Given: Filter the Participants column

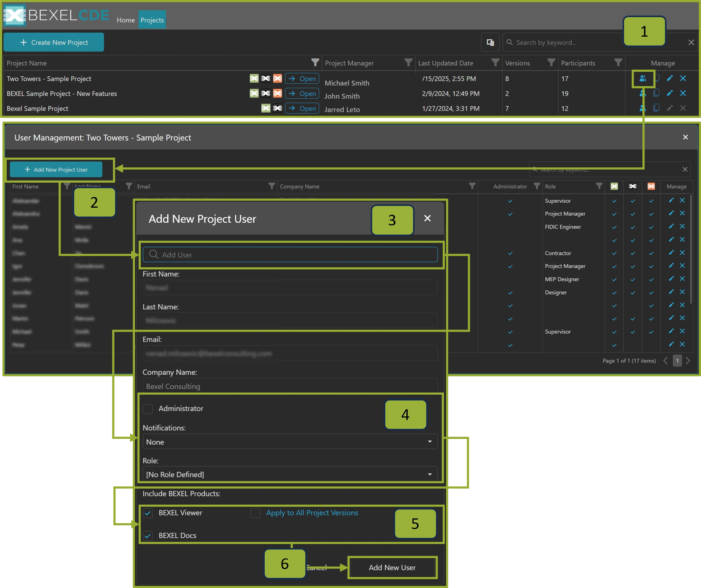Looking at the screenshot, I should point(618,62).
